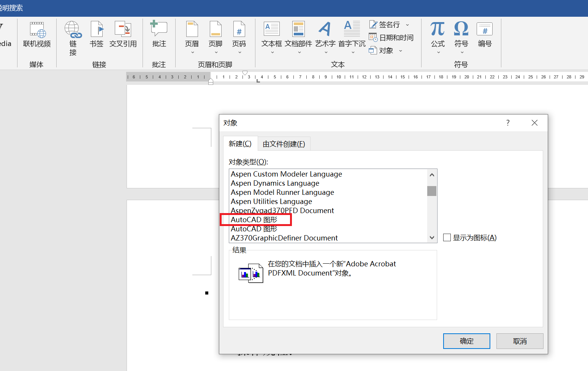Select the 新建 tab in dialog

pos(240,143)
